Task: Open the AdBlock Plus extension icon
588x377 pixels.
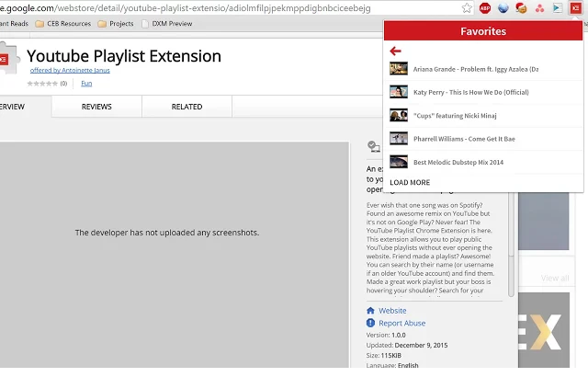Action: pos(485,8)
